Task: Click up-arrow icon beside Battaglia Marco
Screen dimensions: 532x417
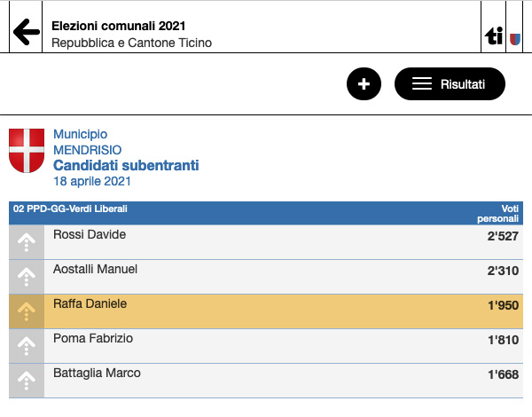Action: [x=27, y=381]
